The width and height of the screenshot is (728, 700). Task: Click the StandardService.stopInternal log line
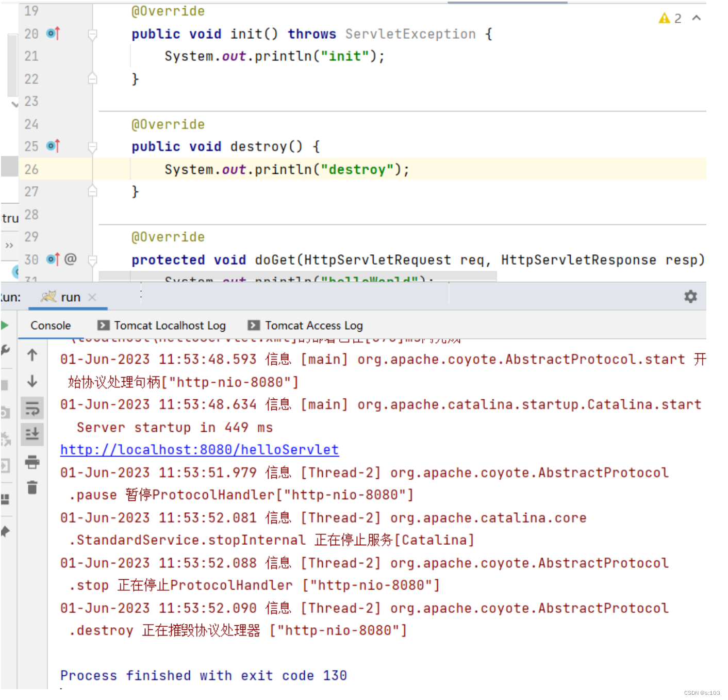click(x=272, y=540)
